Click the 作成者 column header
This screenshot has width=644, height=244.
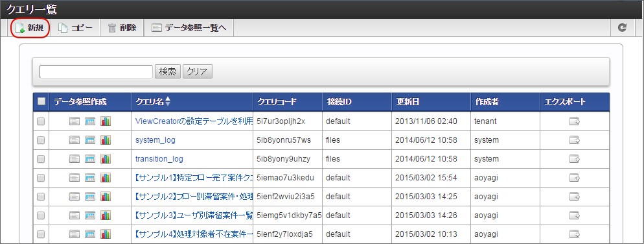[505, 102]
